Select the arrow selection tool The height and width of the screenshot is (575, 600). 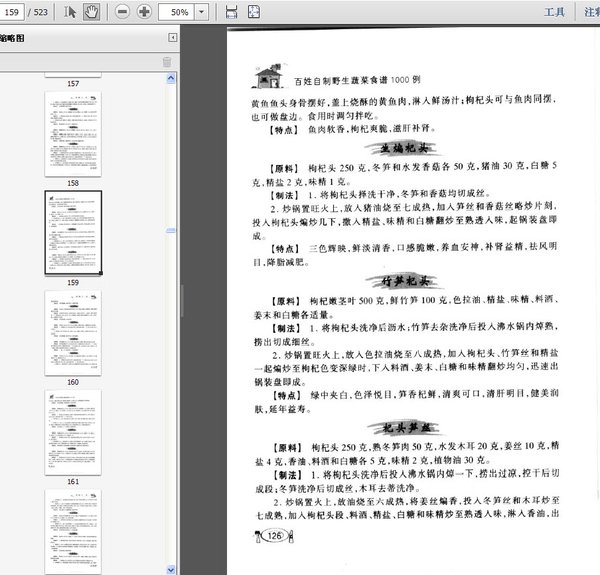coord(70,12)
